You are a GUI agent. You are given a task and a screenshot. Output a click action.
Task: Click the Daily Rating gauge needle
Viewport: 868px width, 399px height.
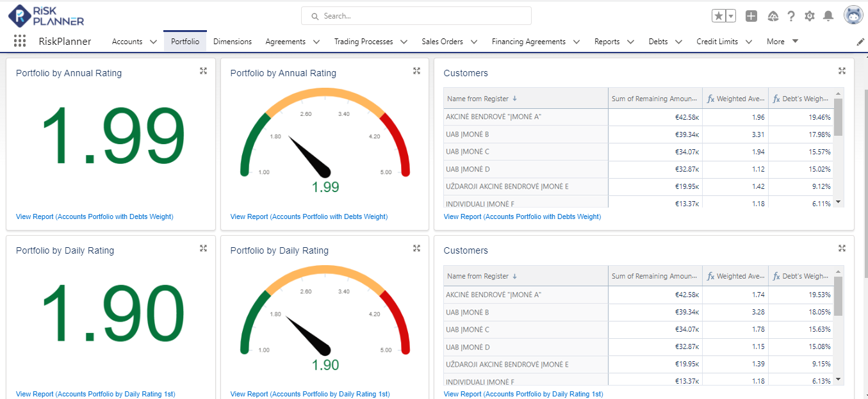tap(309, 335)
